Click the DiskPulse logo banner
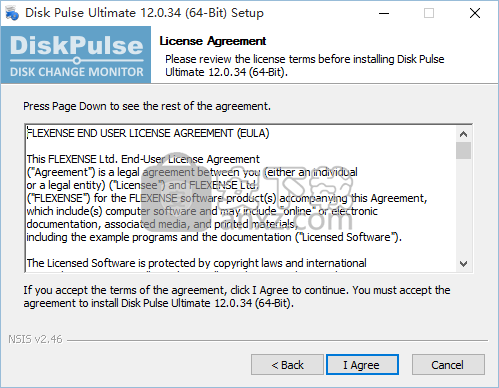The height and width of the screenshot is (388, 499). click(76, 55)
